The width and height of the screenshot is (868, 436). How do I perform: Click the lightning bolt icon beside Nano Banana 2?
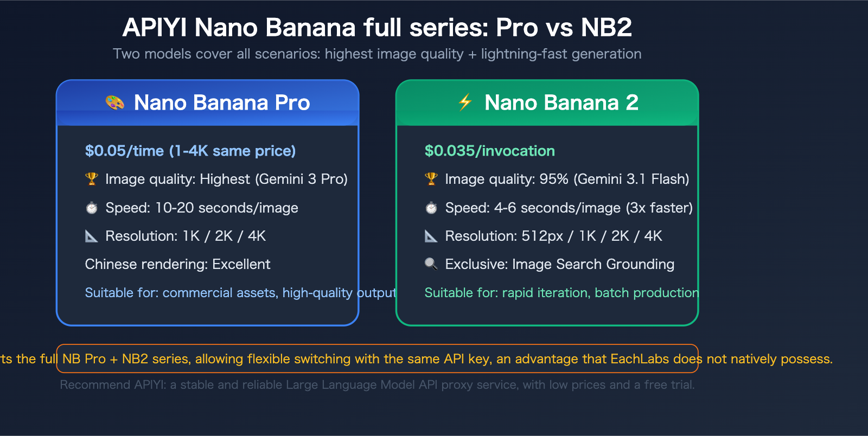tap(465, 102)
